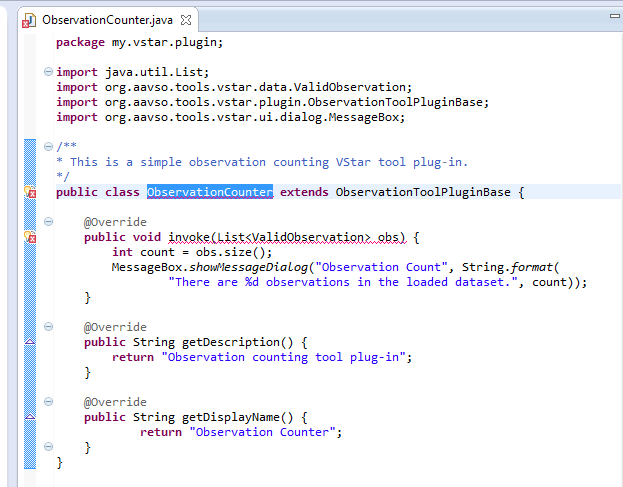The height and width of the screenshot is (487, 623).
Task: Click the override triangle marker next to getDescription
Action: 29,342
